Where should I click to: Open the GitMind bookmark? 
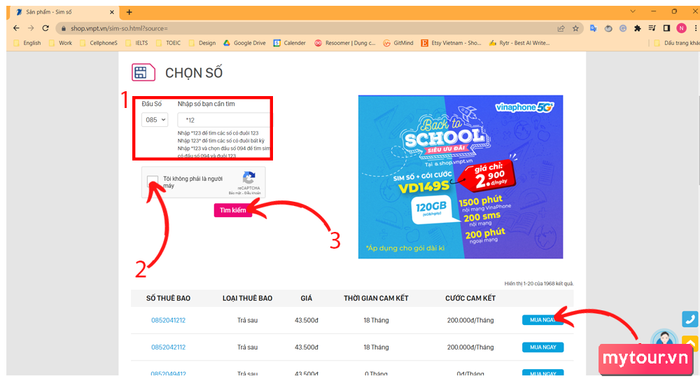[x=399, y=43]
